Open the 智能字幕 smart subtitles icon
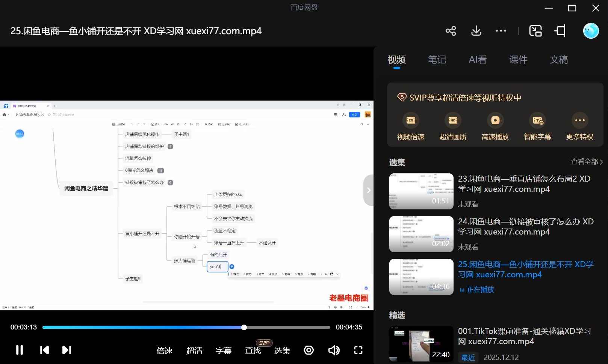 click(537, 120)
